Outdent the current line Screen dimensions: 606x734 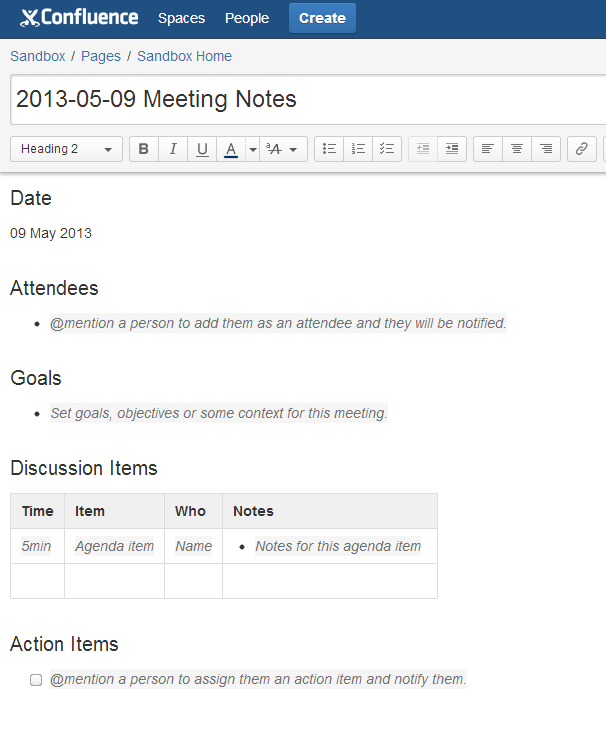(423, 149)
